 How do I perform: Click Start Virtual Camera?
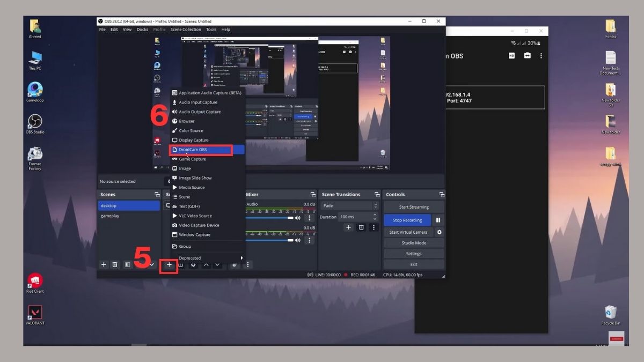click(408, 232)
